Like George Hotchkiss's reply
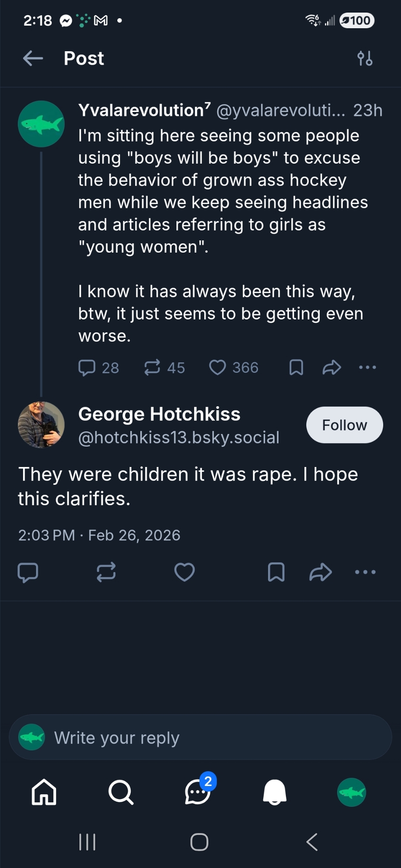 [x=185, y=572]
